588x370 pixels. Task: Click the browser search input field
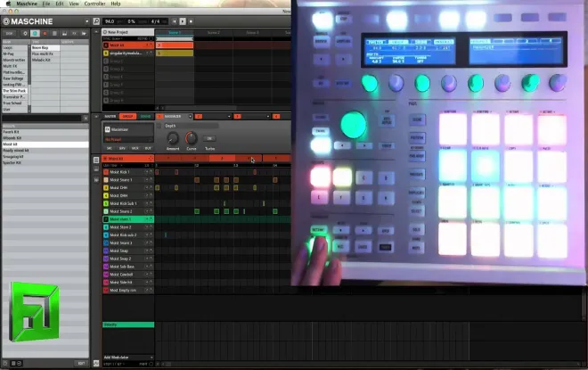(42, 119)
